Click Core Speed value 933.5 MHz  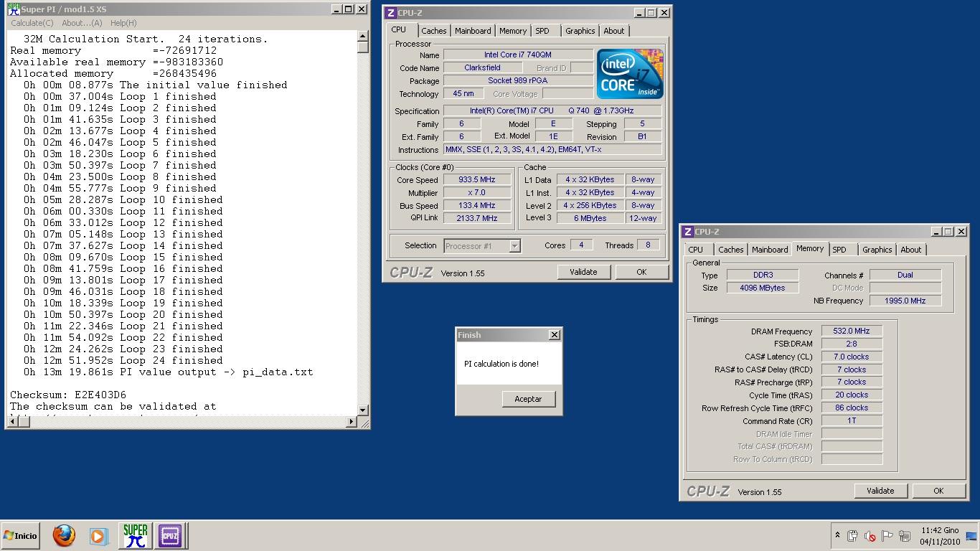tap(477, 180)
